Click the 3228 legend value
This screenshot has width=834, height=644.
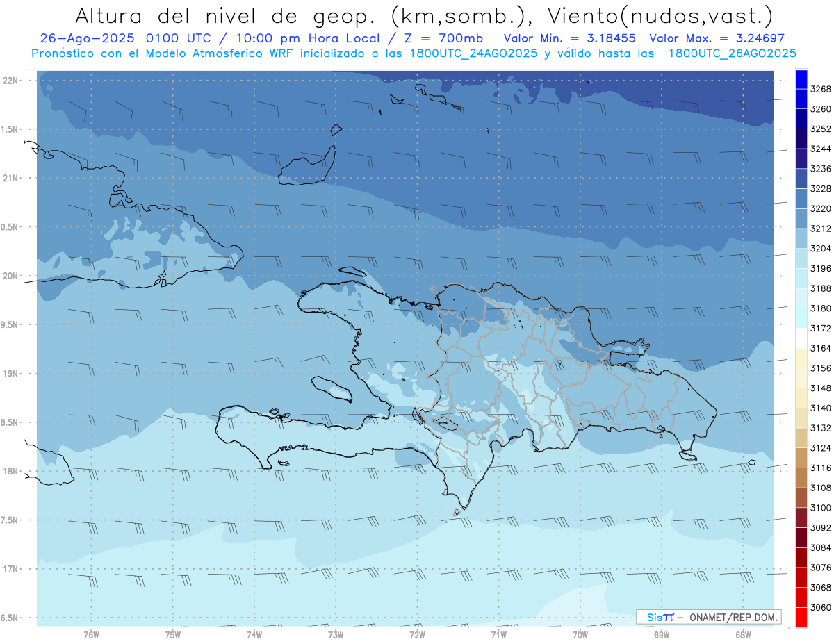coord(821,189)
